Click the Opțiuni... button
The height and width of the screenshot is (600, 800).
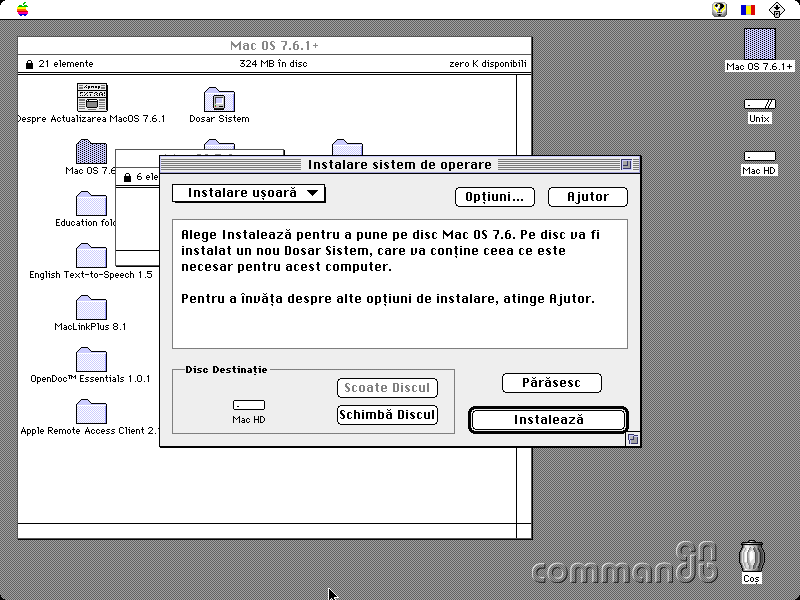coord(494,197)
